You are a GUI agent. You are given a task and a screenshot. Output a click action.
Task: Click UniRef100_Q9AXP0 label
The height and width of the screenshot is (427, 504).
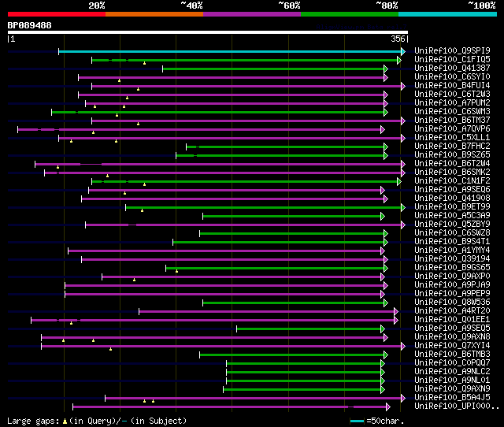[452, 277]
